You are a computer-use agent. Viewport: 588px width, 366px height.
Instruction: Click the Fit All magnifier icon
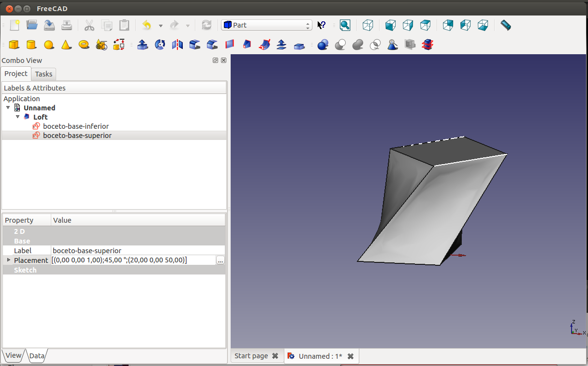click(345, 25)
